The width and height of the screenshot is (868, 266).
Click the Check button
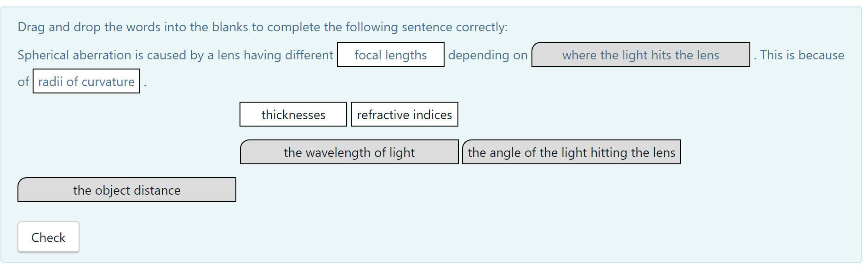[48, 237]
